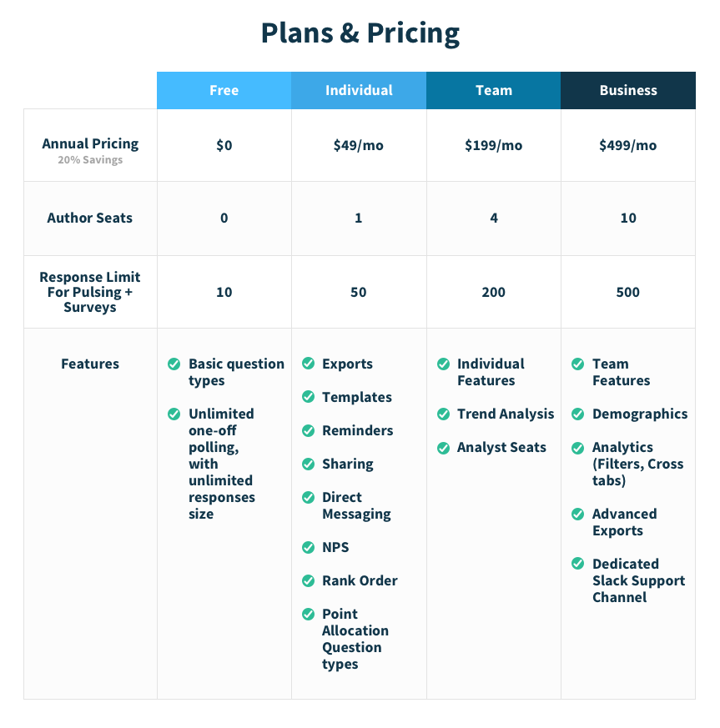This screenshot has height=728, width=720.
Task: Select the Individual plan header
Action: pyautogui.click(x=359, y=91)
